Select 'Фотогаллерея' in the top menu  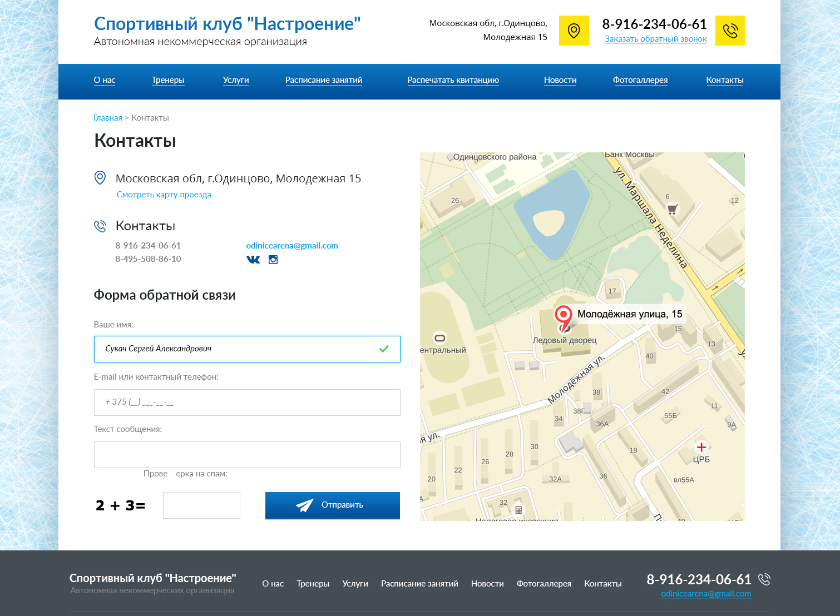coord(640,80)
